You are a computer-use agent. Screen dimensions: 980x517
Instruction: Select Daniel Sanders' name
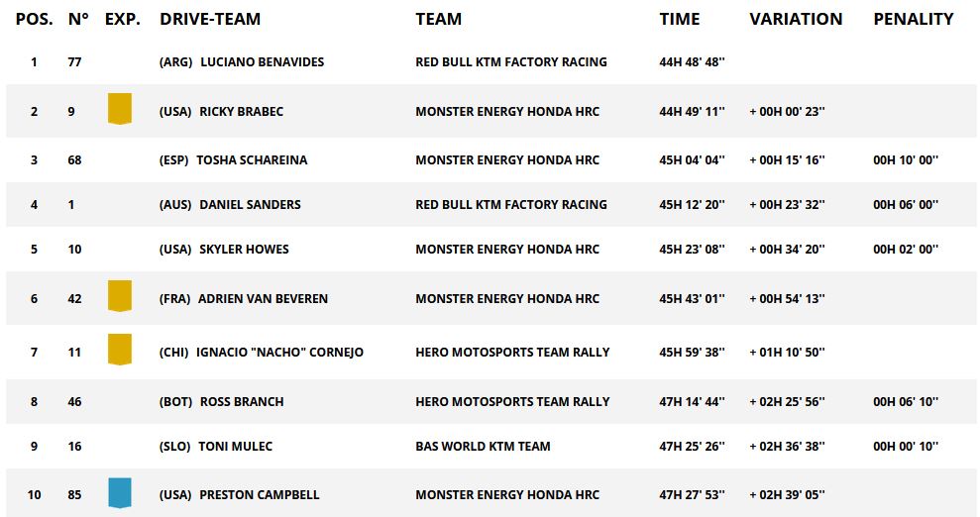click(x=250, y=205)
